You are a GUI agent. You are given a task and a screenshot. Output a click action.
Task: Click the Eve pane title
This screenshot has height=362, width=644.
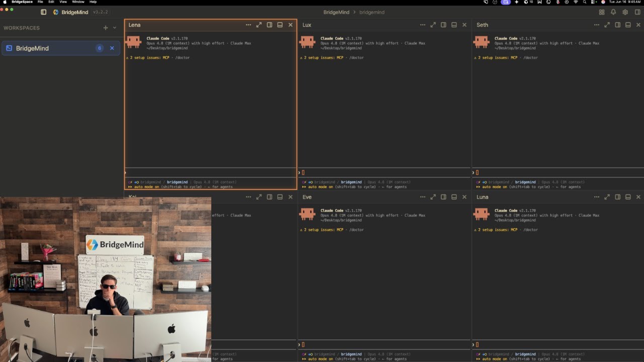coord(307,197)
